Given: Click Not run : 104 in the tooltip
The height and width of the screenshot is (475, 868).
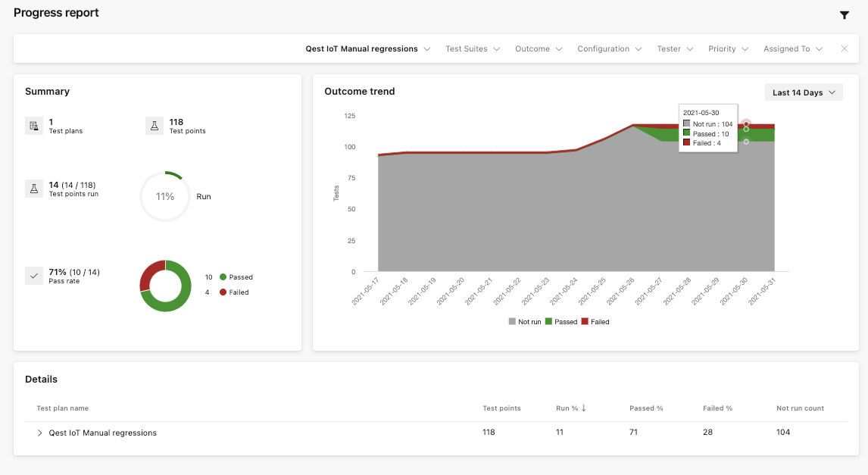Looking at the screenshot, I should coord(708,124).
